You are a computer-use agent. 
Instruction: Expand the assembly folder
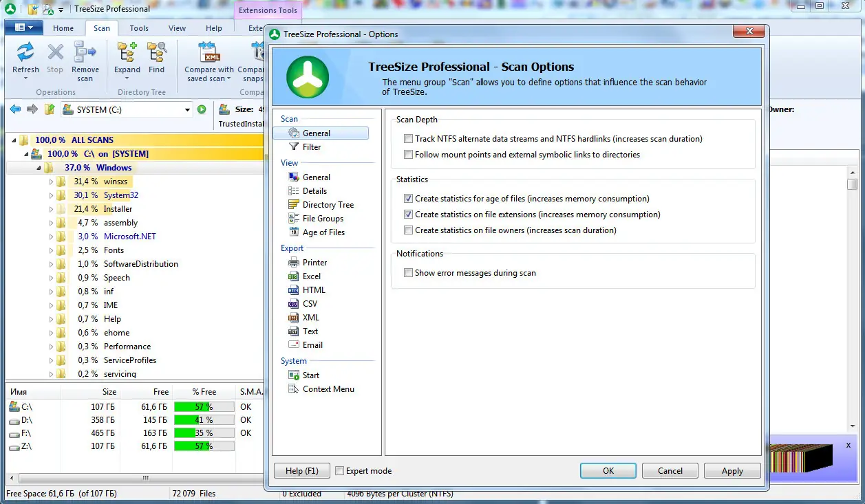tap(51, 223)
